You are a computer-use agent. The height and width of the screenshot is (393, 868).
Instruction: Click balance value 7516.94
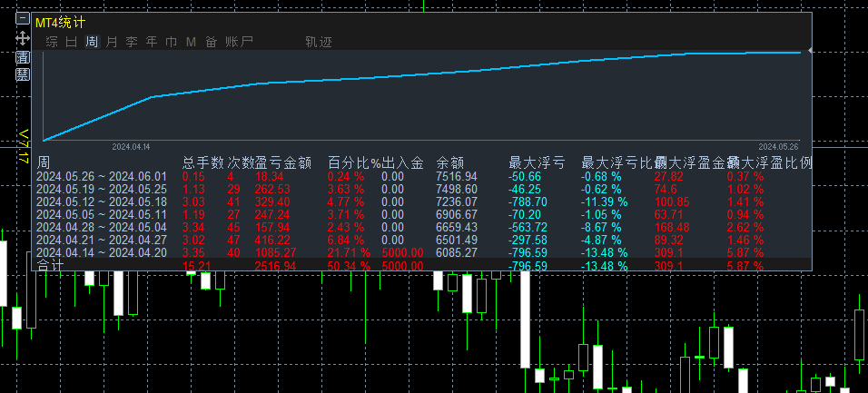pyautogui.click(x=457, y=177)
